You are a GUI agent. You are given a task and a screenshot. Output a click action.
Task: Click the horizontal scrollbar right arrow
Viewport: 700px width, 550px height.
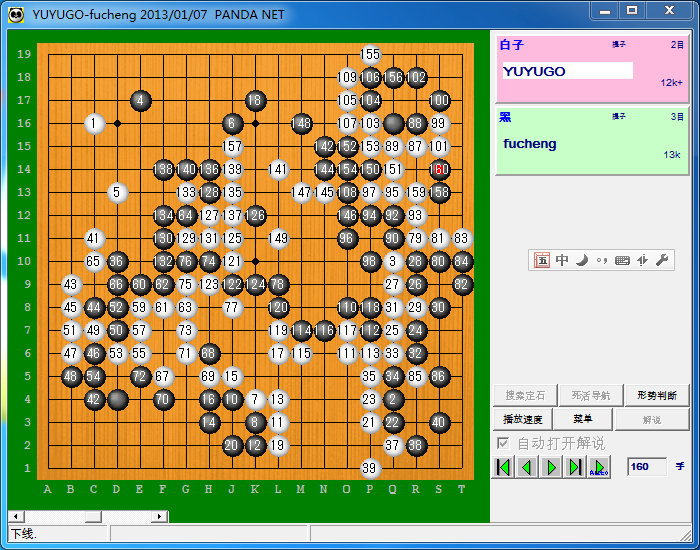[159, 517]
